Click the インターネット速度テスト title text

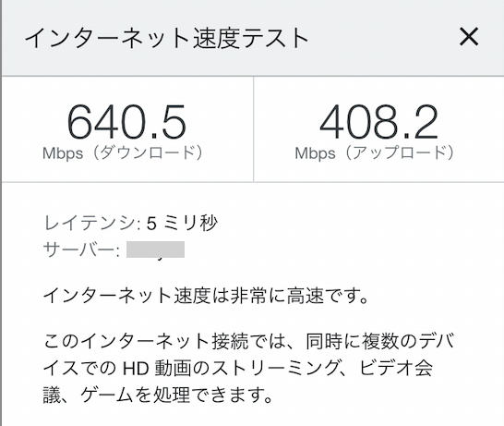pos(166,38)
